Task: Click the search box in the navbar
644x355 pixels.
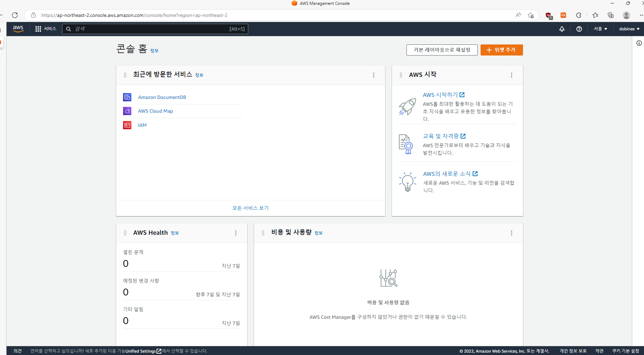Action: tap(155, 29)
